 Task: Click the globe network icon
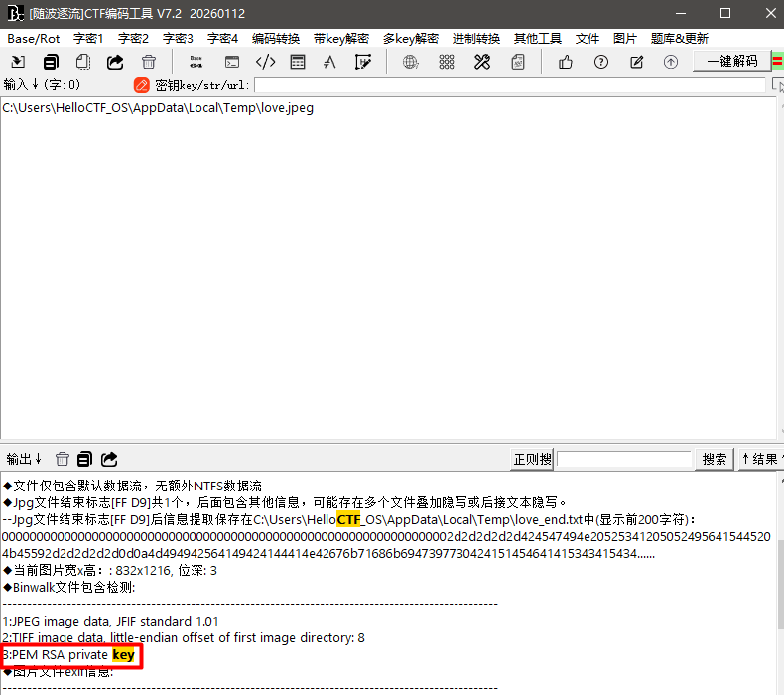(x=411, y=62)
